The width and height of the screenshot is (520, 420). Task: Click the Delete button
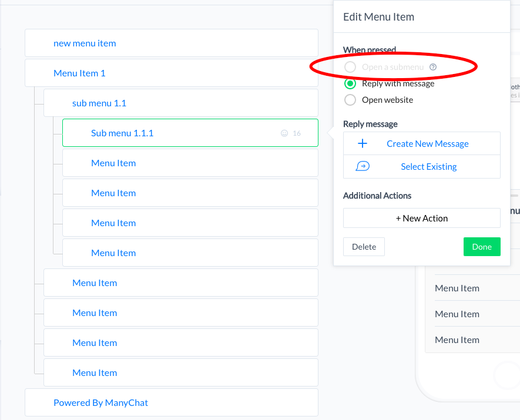[x=364, y=247]
